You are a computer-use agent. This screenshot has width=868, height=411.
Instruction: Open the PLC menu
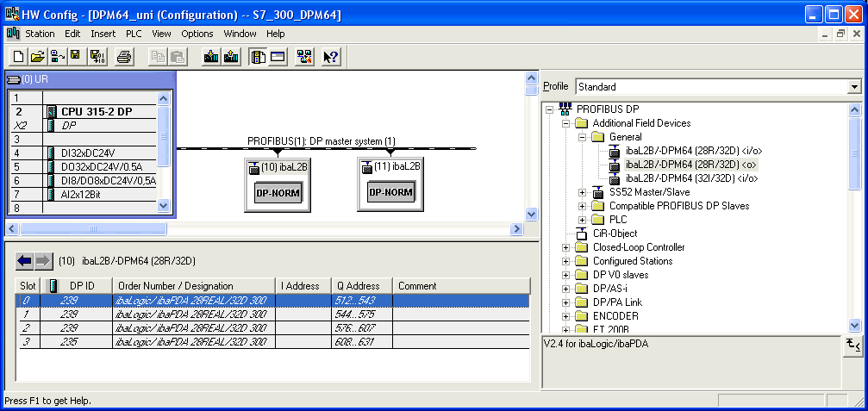click(134, 34)
